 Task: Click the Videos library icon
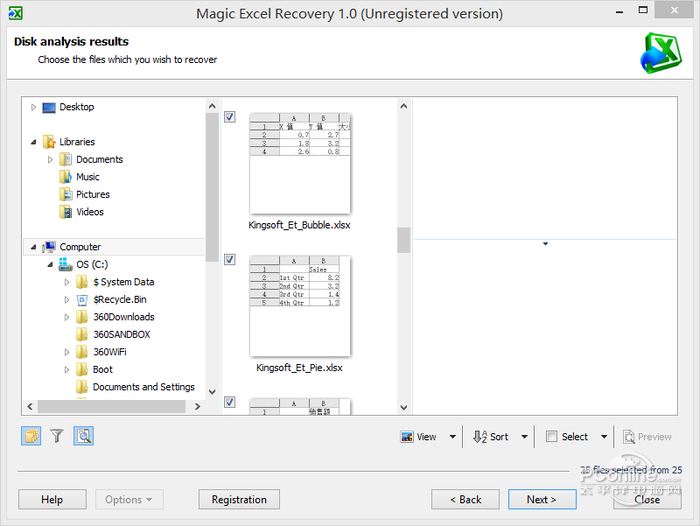[x=66, y=212]
